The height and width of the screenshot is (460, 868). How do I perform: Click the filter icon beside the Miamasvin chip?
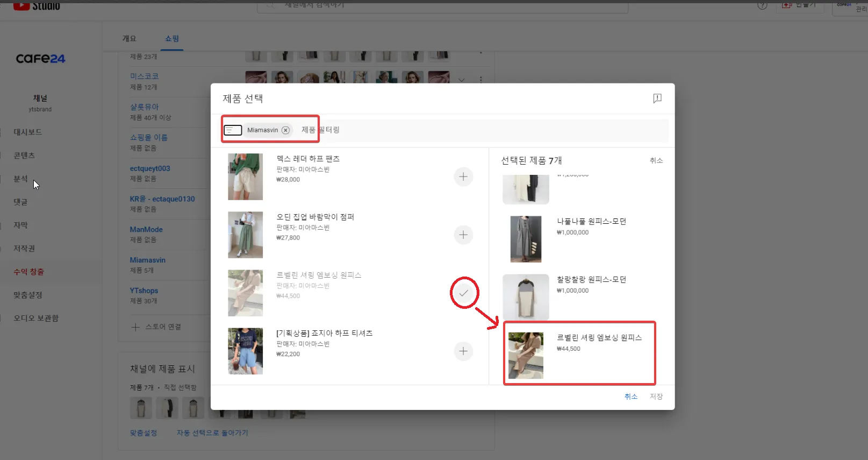pos(233,130)
